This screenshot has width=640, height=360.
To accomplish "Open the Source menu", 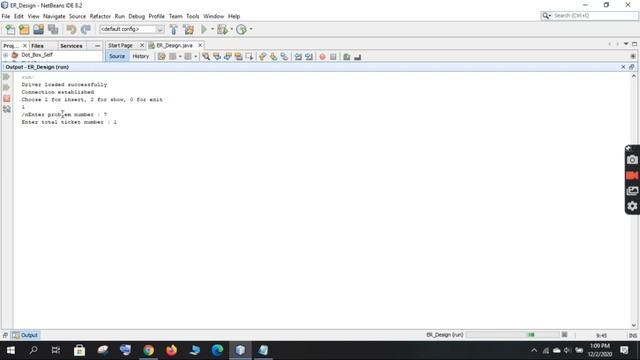I will (77, 16).
